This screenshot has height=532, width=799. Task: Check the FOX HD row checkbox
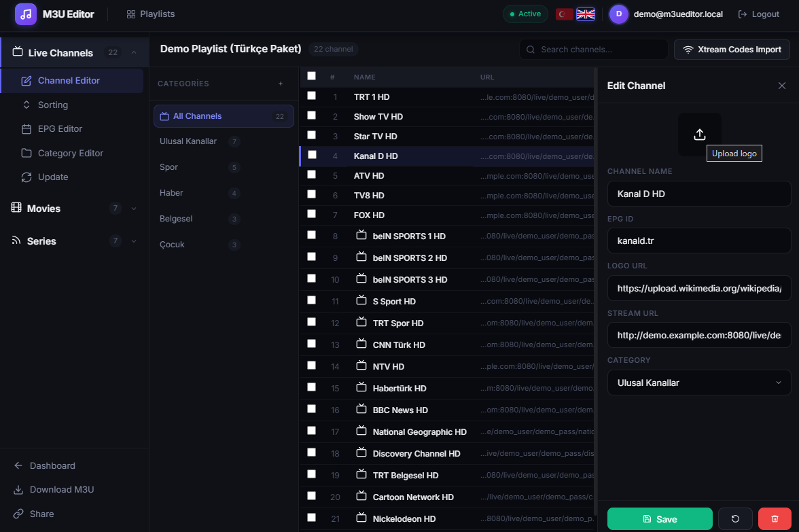[311, 214]
